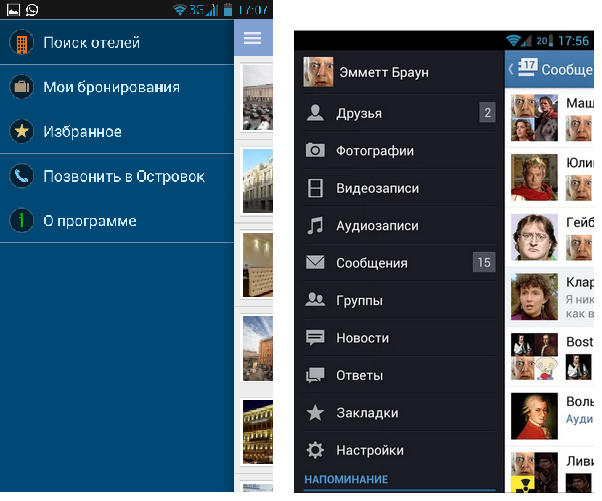Viewport: 602px width, 501px height.
Task: Tap first hotel photo with parked cars
Action: coord(258,98)
